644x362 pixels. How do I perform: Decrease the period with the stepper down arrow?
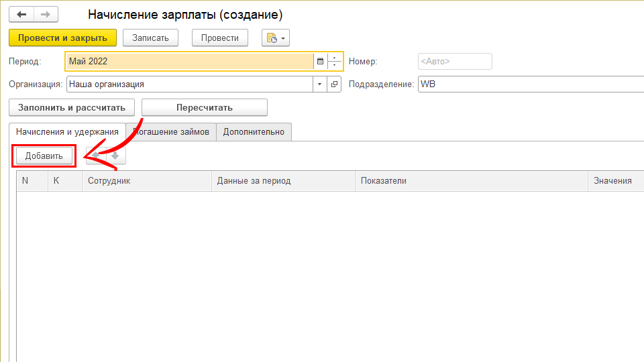pos(335,65)
